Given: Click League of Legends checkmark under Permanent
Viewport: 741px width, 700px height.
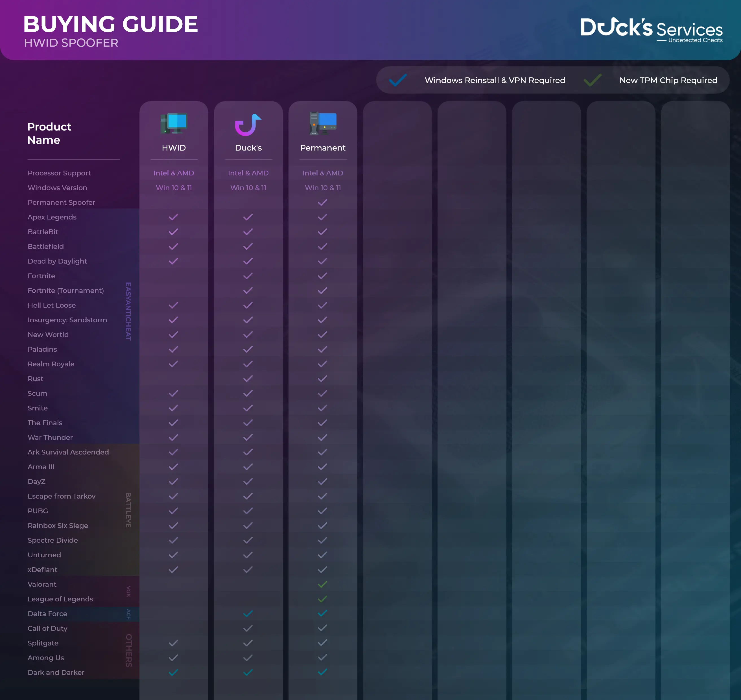Looking at the screenshot, I should 322,599.
